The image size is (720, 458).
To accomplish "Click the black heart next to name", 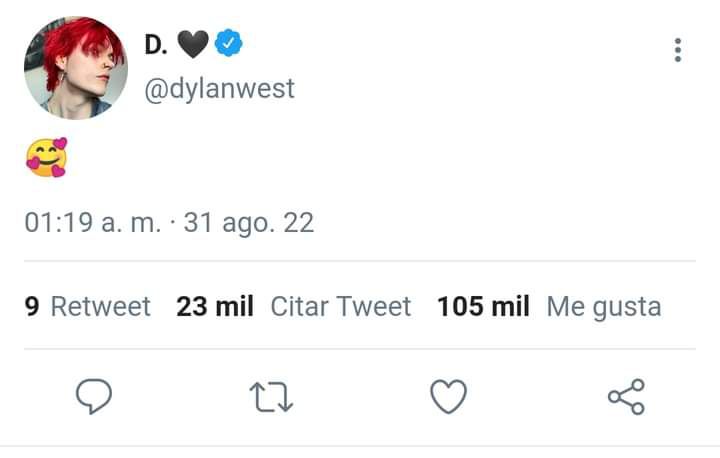I will [193, 44].
